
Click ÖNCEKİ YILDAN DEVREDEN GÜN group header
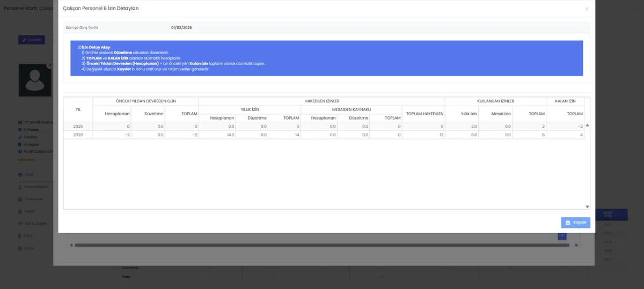coord(145,101)
